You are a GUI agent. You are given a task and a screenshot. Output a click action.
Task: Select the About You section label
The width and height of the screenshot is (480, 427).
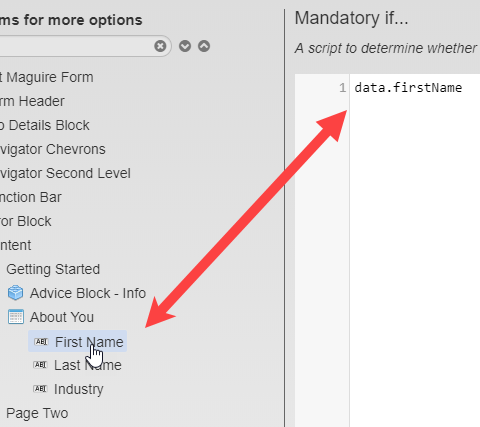tap(62, 317)
